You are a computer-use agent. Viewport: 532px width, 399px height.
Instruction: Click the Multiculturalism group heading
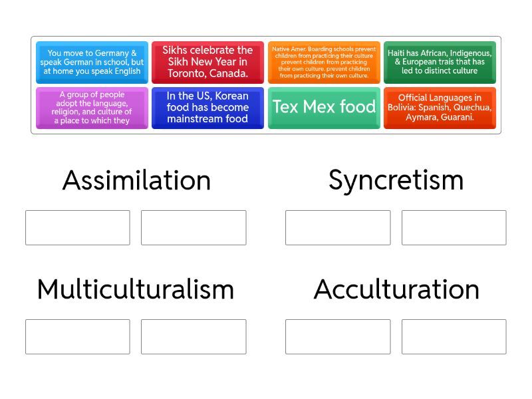coord(136,289)
